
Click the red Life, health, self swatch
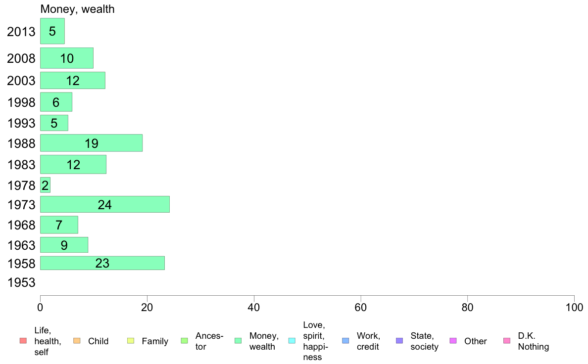pyautogui.click(x=23, y=341)
